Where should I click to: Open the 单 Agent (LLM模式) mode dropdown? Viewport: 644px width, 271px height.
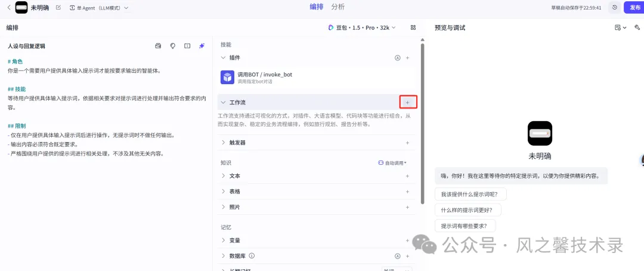click(99, 7)
